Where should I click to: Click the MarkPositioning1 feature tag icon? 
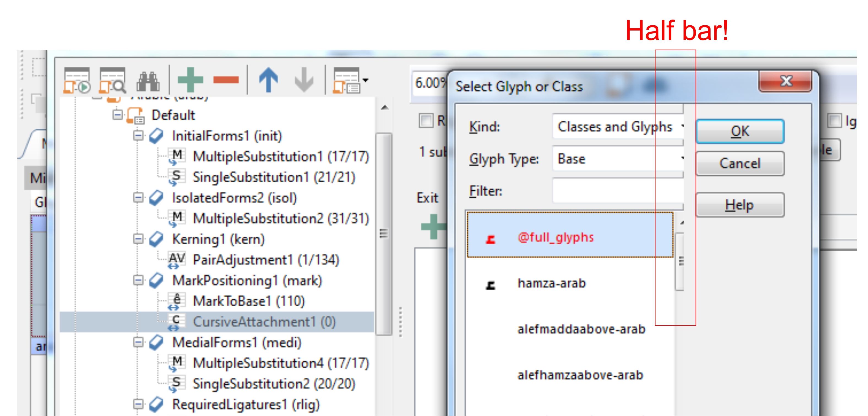[156, 281]
